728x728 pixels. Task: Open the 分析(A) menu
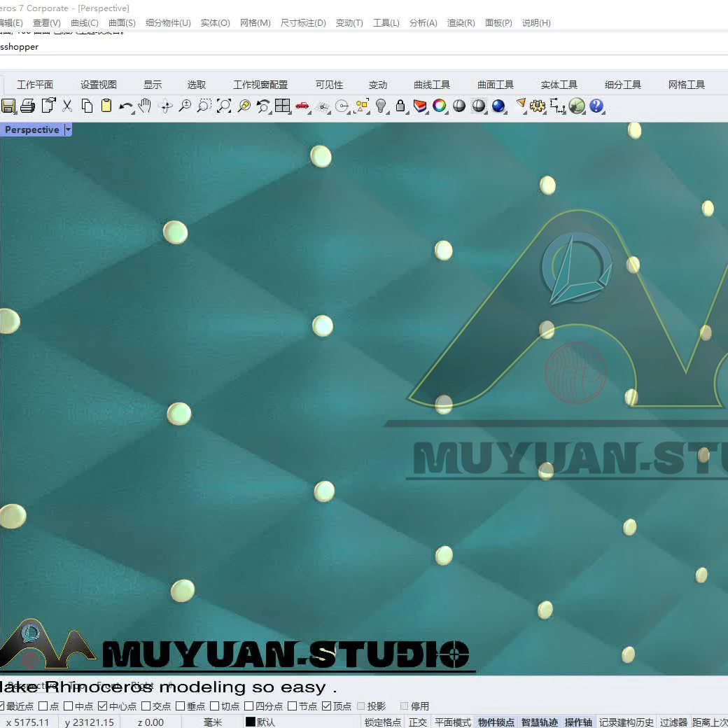coord(423,22)
